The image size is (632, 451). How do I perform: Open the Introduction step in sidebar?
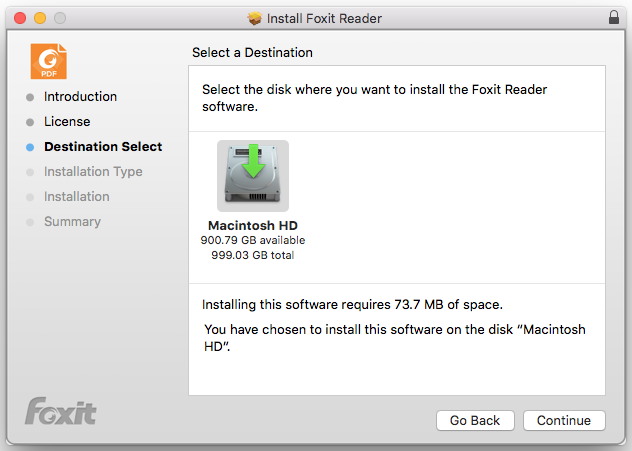[80, 97]
